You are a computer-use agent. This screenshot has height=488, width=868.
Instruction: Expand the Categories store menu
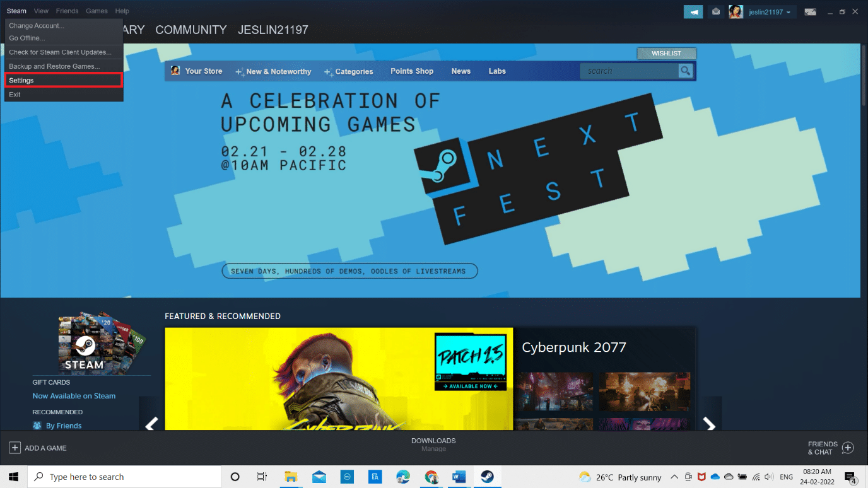click(349, 72)
